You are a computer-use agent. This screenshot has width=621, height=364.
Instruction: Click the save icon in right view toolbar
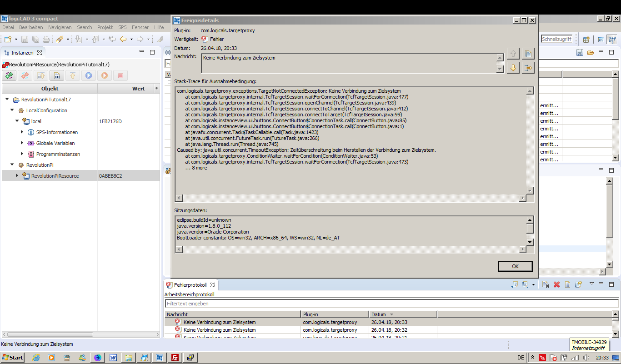[x=580, y=53]
